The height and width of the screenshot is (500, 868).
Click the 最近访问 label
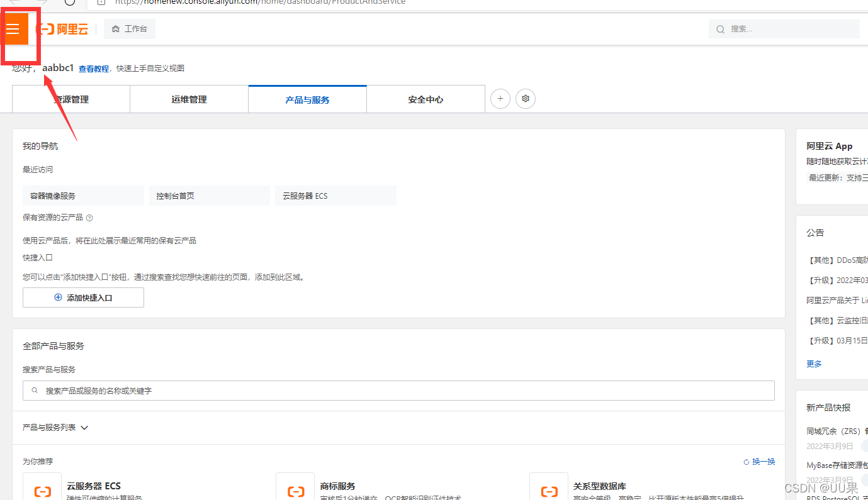pos(38,170)
